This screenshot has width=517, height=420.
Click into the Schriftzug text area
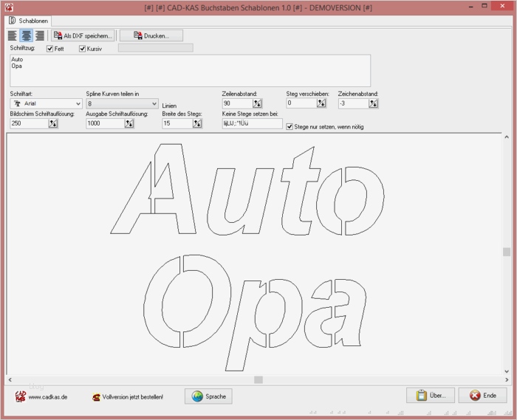[x=190, y=70]
